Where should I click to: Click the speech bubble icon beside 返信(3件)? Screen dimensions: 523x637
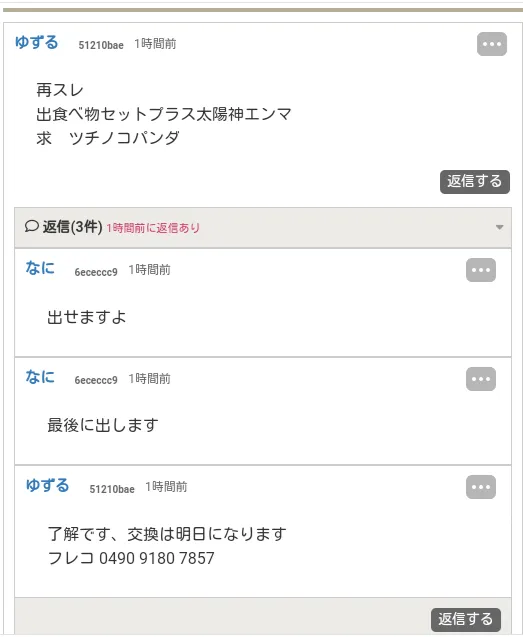pos(31,226)
